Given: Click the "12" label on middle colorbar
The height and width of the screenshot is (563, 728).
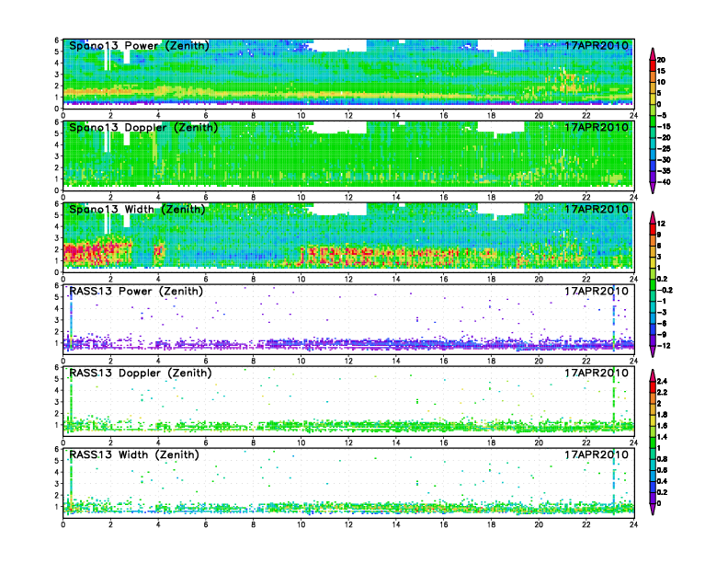Looking at the screenshot, I should coord(662,224).
